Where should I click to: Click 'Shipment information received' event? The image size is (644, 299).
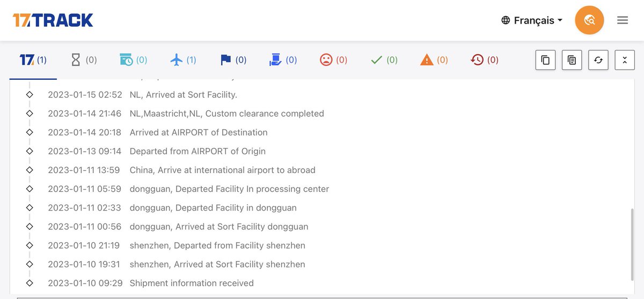click(x=192, y=283)
